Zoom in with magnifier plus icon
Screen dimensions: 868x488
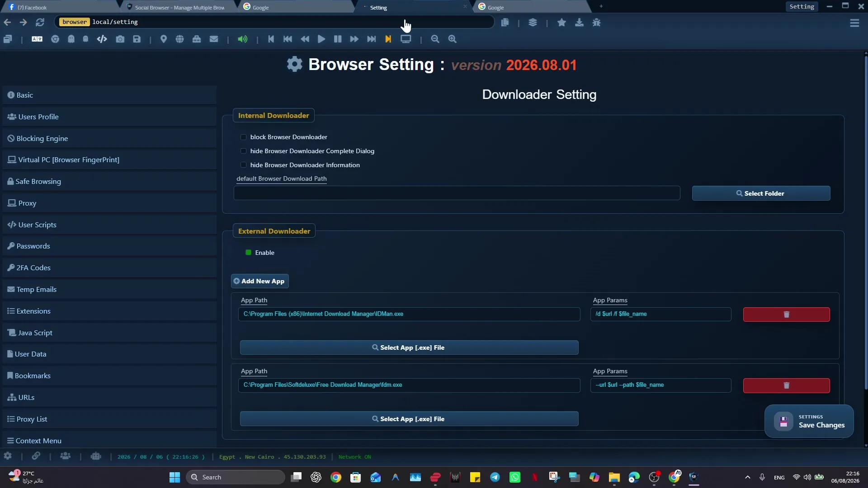452,39
